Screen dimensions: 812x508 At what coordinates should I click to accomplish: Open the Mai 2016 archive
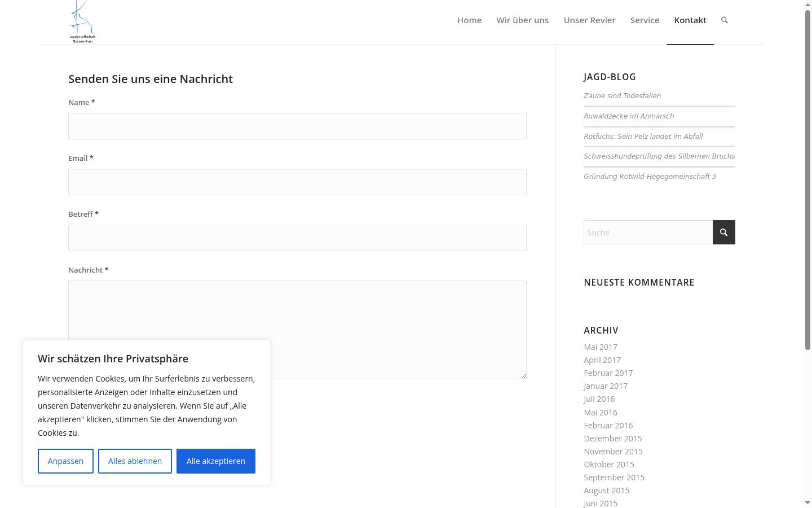coord(601,413)
